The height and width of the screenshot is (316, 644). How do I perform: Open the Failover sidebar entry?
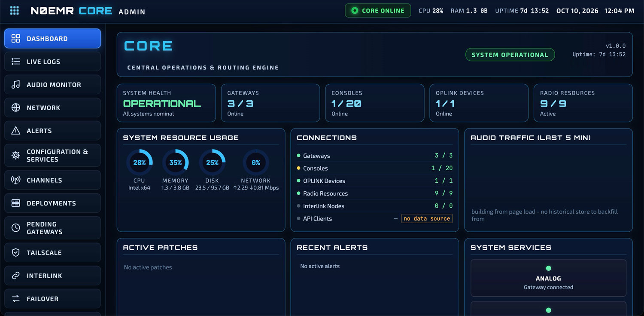(x=53, y=299)
